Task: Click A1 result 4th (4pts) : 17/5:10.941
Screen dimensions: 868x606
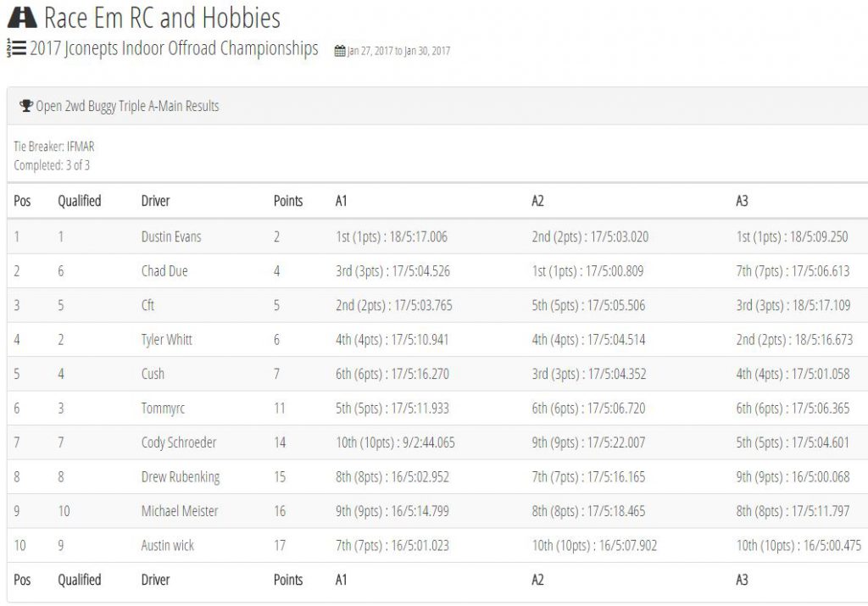Action: coord(392,340)
